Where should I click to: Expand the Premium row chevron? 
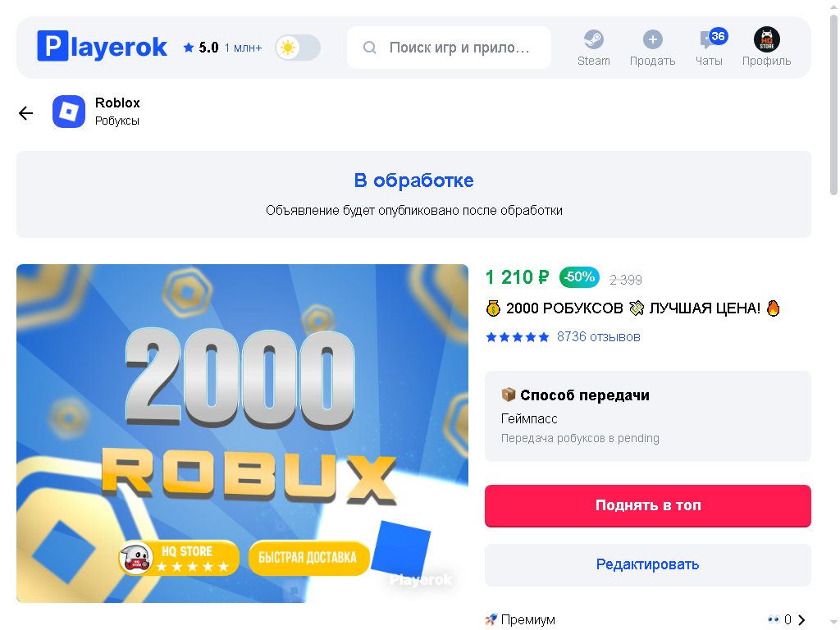click(801, 620)
